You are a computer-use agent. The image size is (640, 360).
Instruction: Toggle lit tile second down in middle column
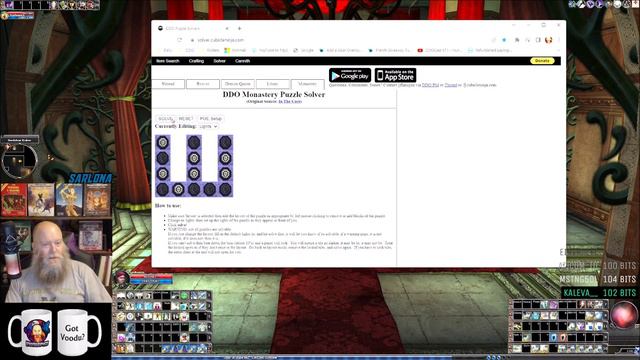point(194,158)
